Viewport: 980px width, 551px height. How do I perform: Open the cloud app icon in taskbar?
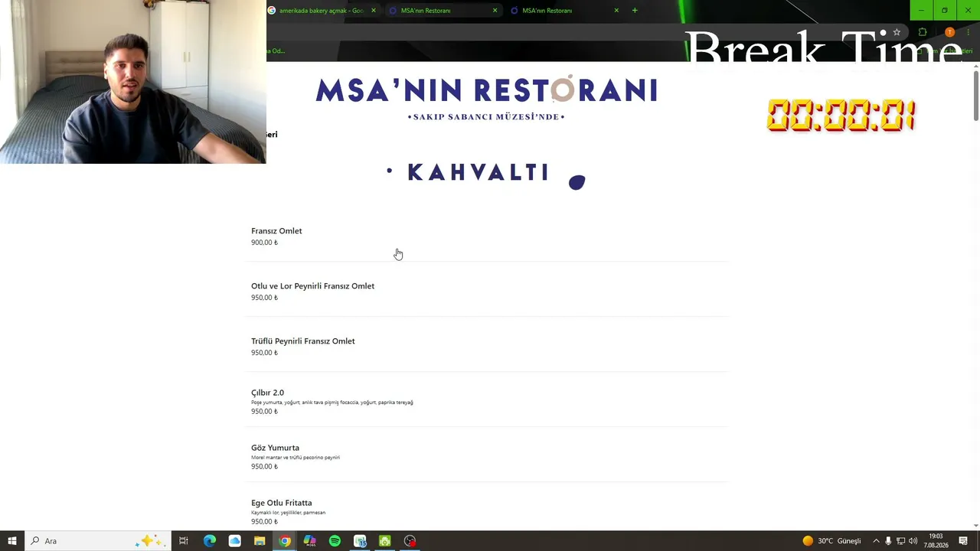[234, 541]
